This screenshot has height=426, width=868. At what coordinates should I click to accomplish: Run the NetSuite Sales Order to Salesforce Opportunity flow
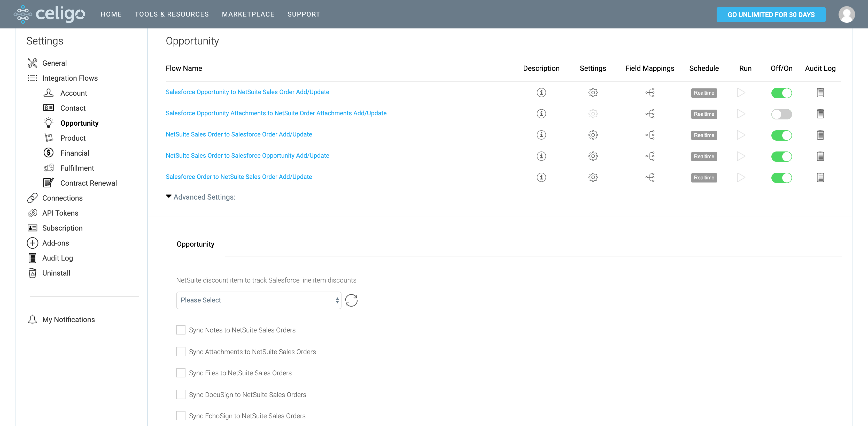tap(741, 156)
